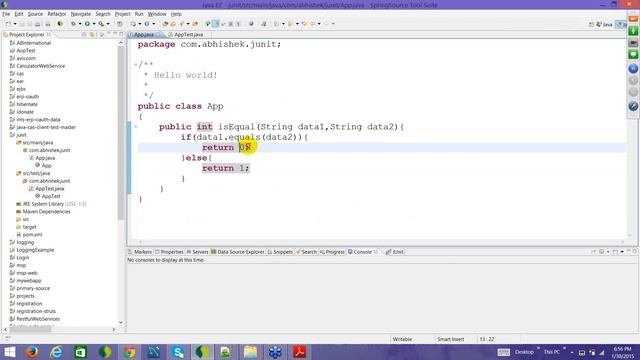The image size is (640, 360).
Task: Click the Spring dashboard globe toolbar icon
Action: click(x=60, y=24)
